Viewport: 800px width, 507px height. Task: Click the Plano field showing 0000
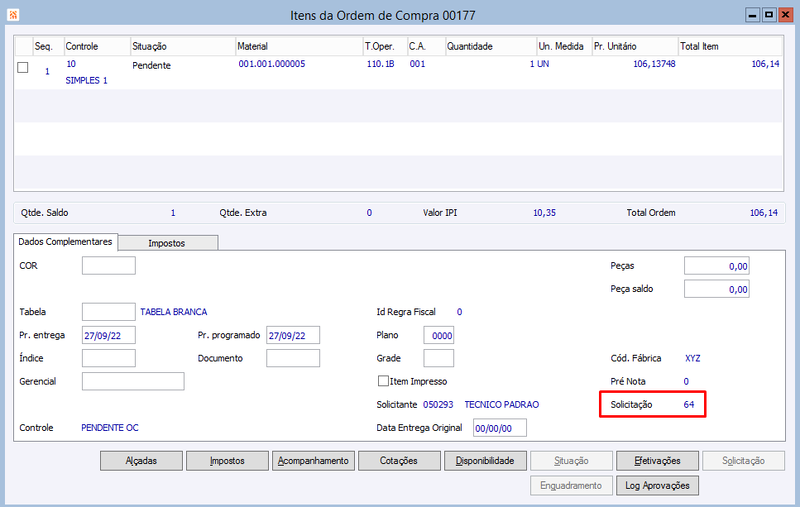[x=438, y=335]
